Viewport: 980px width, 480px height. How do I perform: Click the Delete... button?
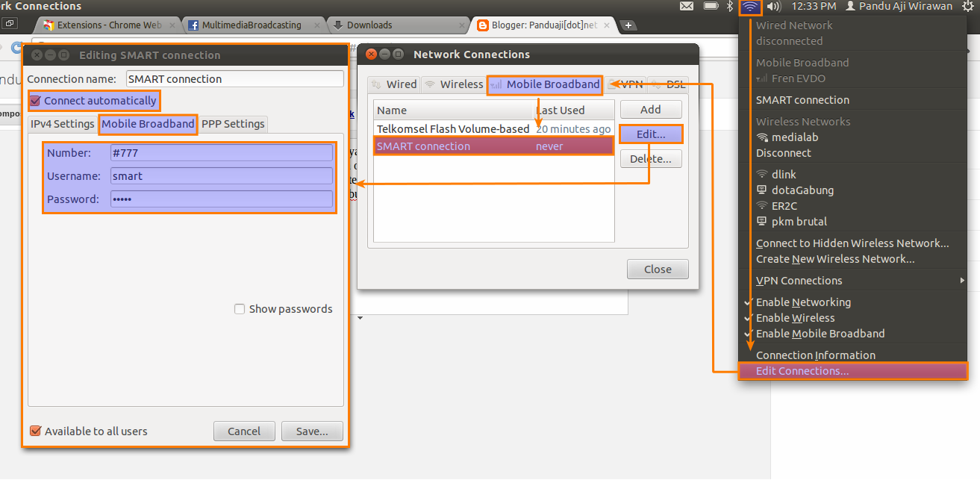coord(651,158)
